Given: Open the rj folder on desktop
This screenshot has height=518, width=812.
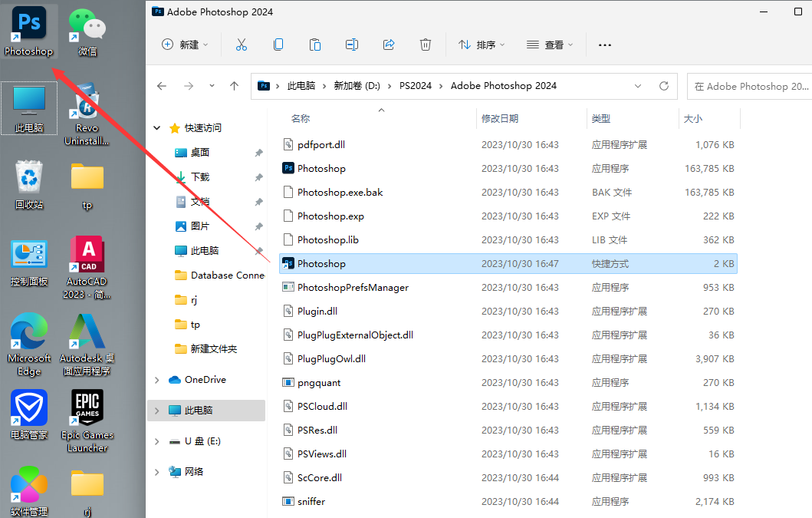Looking at the screenshot, I should click(87, 493).
